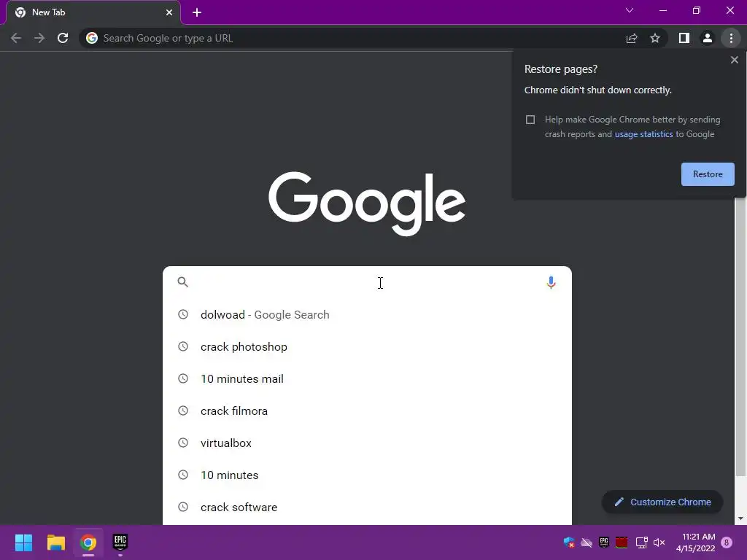
Task: Select the 10 minutes mail suggestion
Action: pos(367,379)
